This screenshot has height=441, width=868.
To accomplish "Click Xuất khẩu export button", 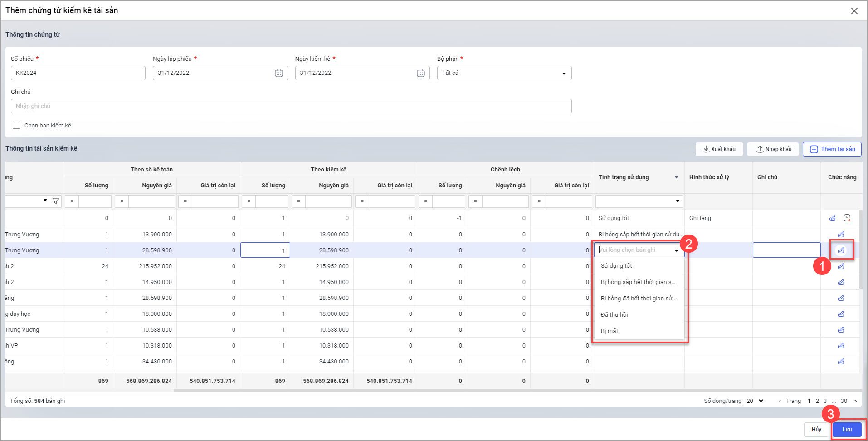I will (x=719, y=149).
